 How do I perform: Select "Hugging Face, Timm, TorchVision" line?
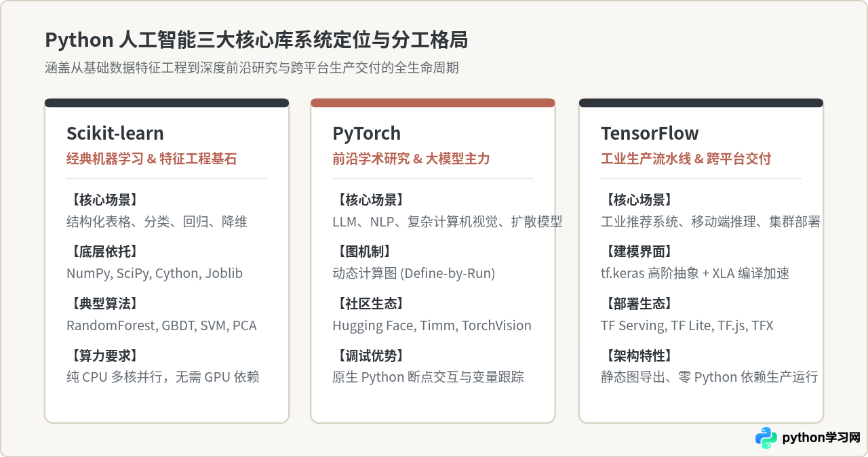tap(432, 325)
